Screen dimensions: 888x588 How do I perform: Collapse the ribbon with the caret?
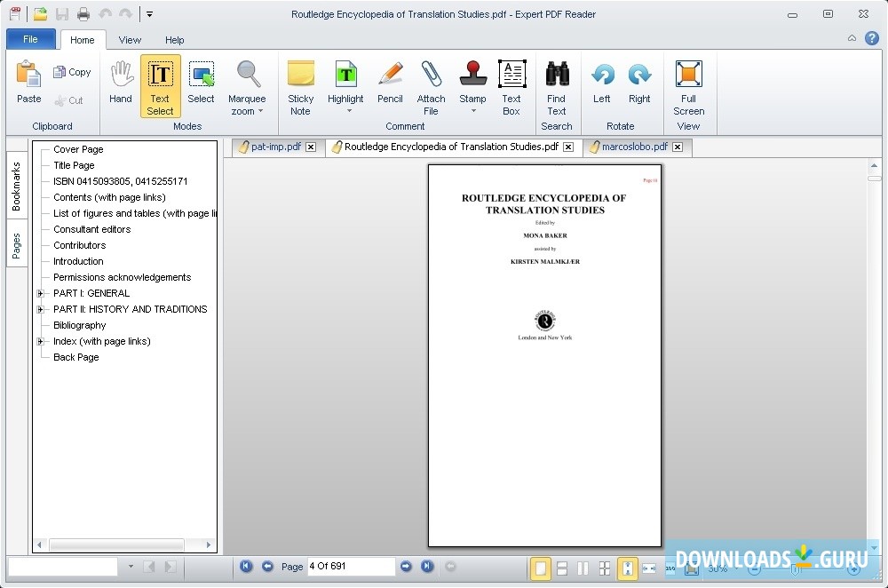click(852, 38)
